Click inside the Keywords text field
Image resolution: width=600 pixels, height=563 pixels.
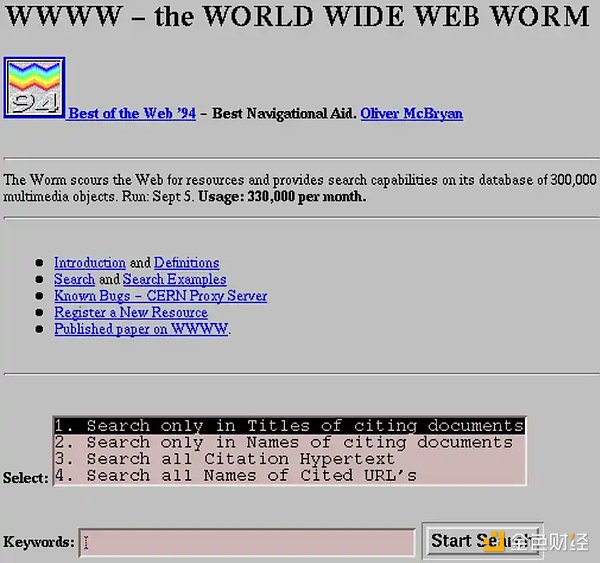click(x=247, y=543)
